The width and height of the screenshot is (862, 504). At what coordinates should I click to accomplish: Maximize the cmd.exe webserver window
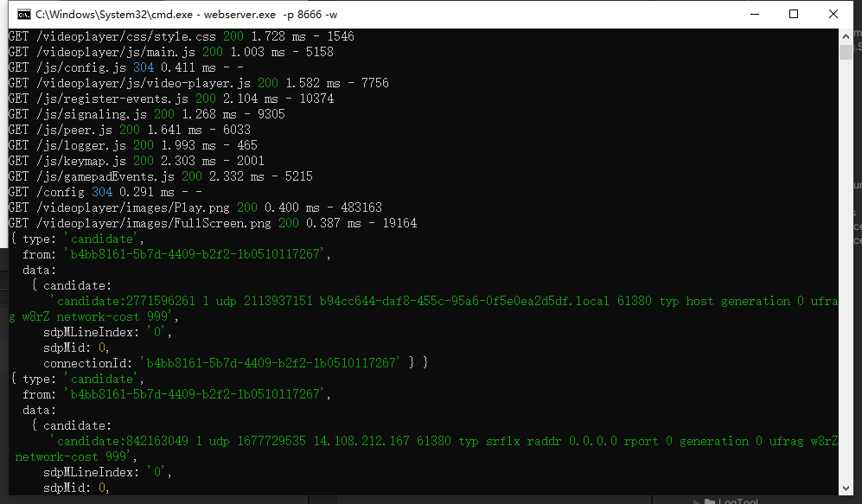coord(794,15)
